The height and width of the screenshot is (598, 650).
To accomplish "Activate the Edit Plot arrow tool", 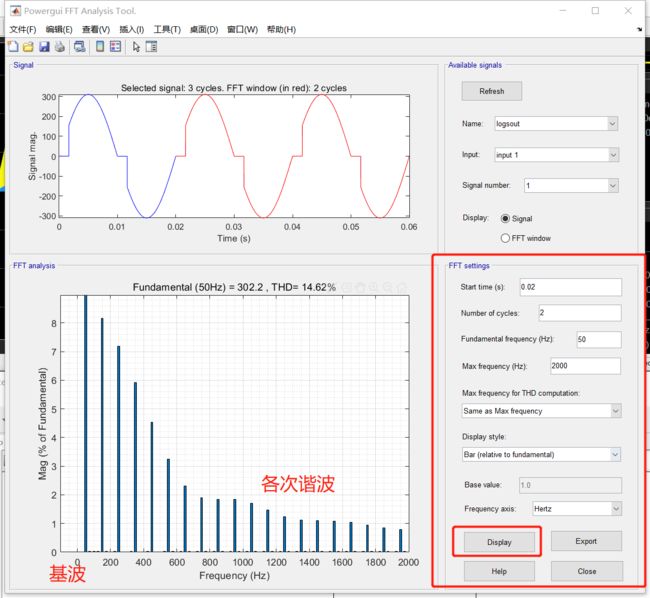I will pyautogui.click(x=136, y=47).
